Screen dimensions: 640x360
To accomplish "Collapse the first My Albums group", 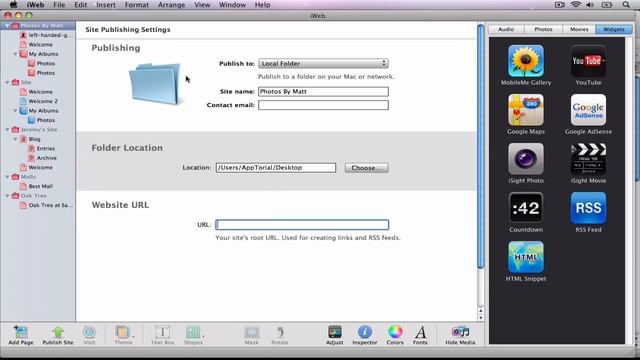I will [x=15, y=54].
